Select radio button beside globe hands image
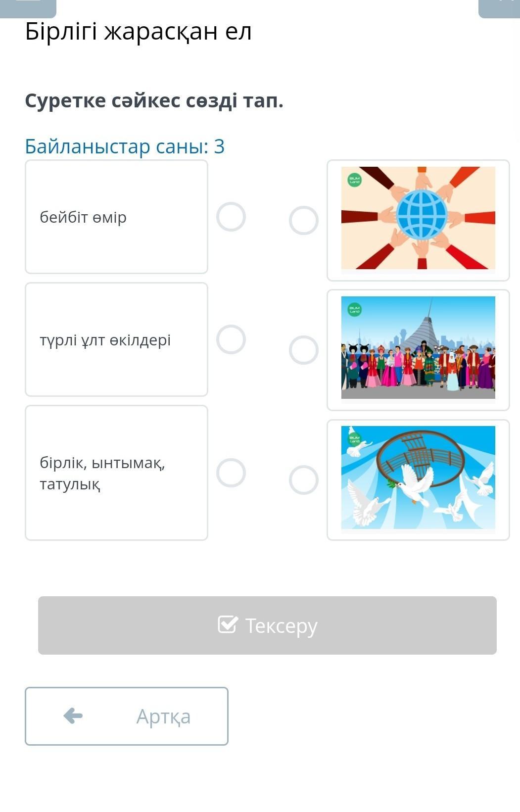The height and width of the screenshot is (812, 520). click(x=303, y=220)
